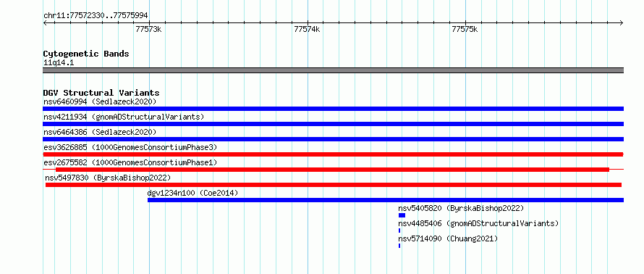Select the gray 11q14.1 cytogenetic band bar
This screenshot has height=274, width=644.
click(x=333, y=70)
